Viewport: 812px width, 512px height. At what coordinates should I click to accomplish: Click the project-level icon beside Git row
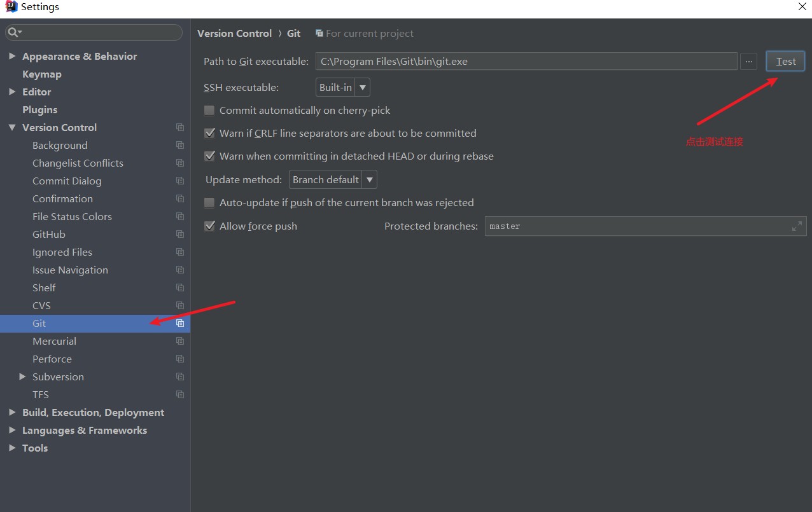[180, 323]
